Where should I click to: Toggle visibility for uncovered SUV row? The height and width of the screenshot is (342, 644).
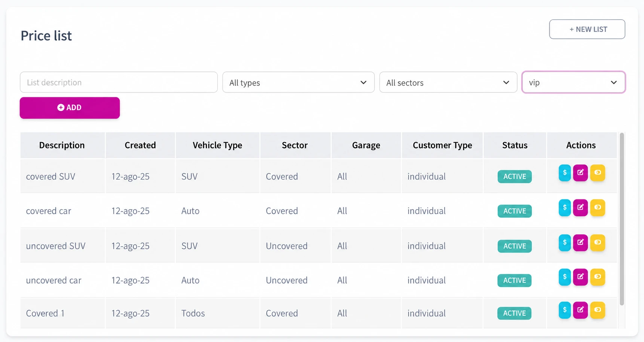tap(598, 242)
